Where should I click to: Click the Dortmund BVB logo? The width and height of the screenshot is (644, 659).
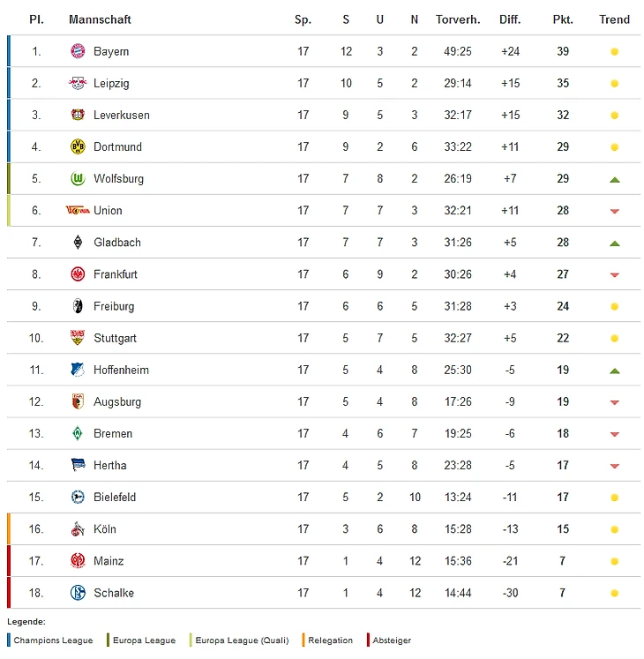click(78, 146)
